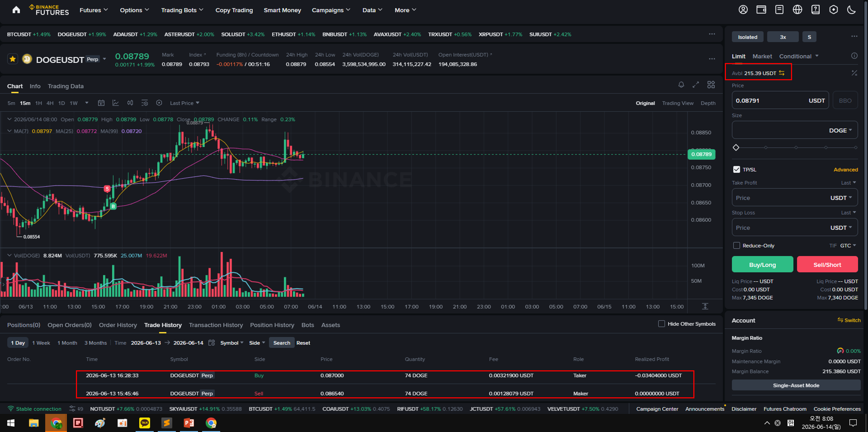Open the Windows Start menu
Image resolution: width=868 pixels, height=432 pixels.
pyautogui.click(x=11, y=423)
